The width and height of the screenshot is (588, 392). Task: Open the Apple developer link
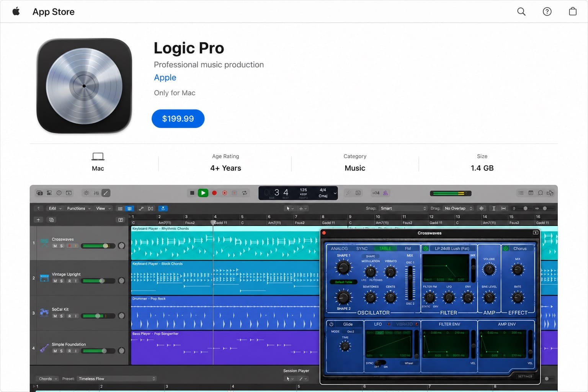(165, 77)
